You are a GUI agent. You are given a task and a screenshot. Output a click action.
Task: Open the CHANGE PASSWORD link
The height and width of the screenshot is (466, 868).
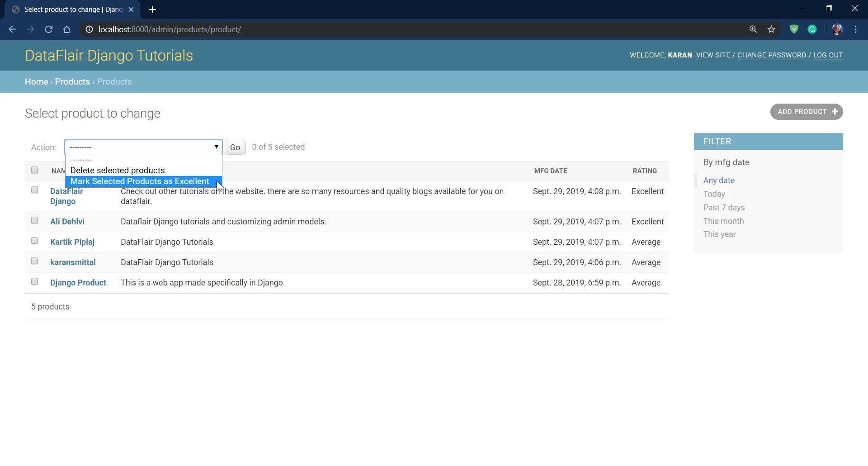click(x=772, y=55)
